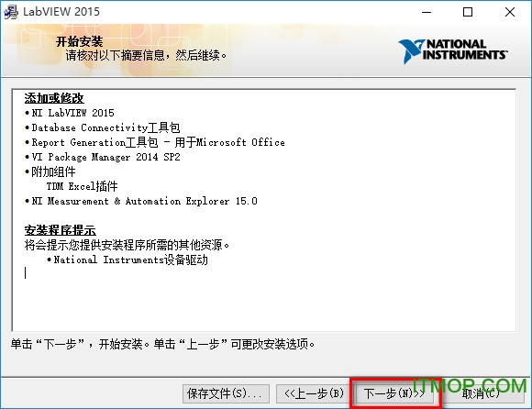Click text '将会提示您提供安装程序所需的其他资源。'
This screenshot has width=532, height=409.
127,245
